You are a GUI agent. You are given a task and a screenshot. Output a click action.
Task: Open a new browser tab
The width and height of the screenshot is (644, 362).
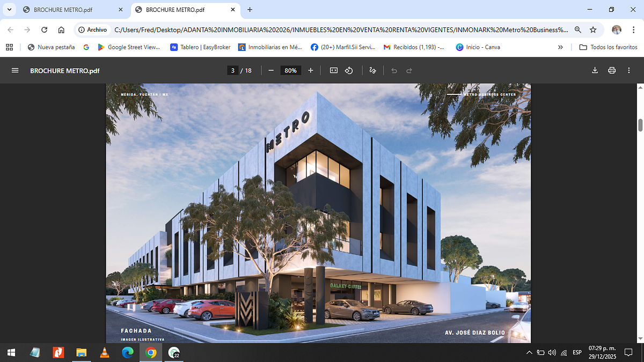pyautogui.click(x=250, y=10)
